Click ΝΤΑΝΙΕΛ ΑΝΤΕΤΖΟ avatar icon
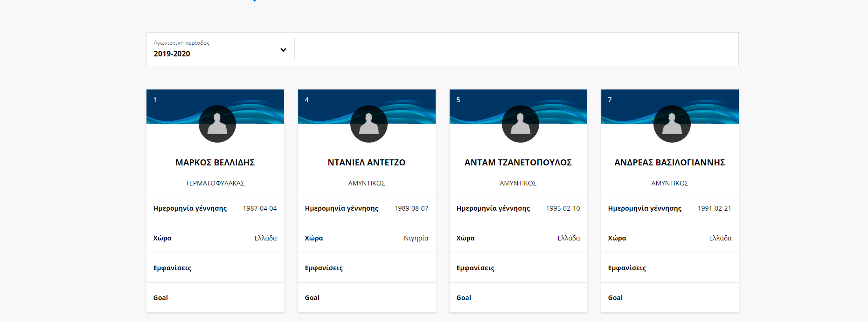The height and width of the screenshot is (322, 868). point(369,124)
